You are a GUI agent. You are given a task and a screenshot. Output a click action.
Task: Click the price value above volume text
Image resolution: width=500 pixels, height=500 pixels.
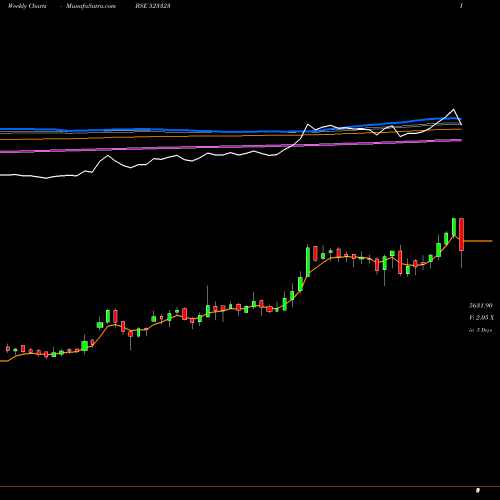click(481, 305)
